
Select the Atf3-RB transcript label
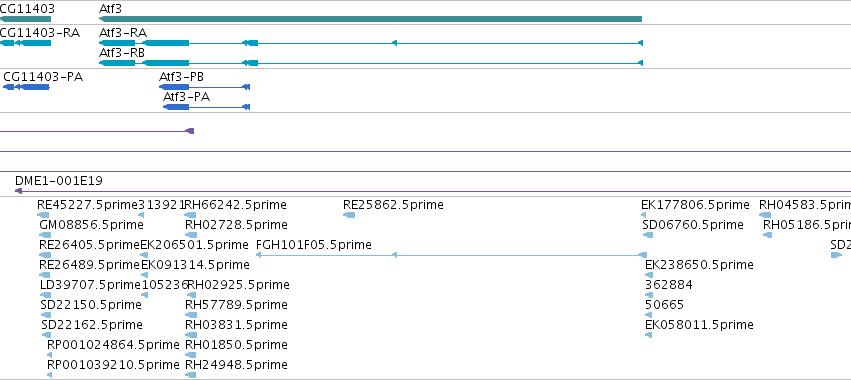(122, 53)
